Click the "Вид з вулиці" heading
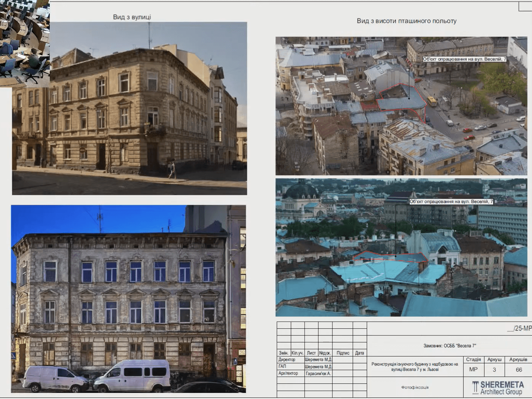Image resolution: width=532 pixels, height=399 pixels. (132, 17)
